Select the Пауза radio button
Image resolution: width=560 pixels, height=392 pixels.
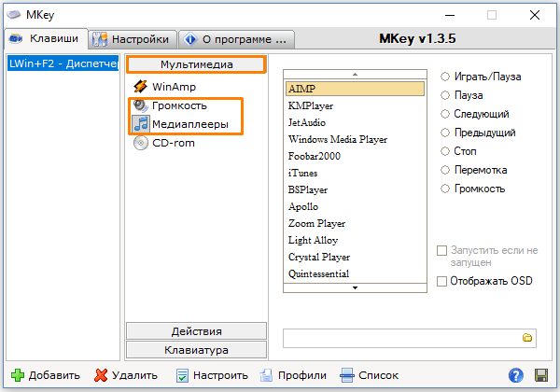click(x=444, y=95)
